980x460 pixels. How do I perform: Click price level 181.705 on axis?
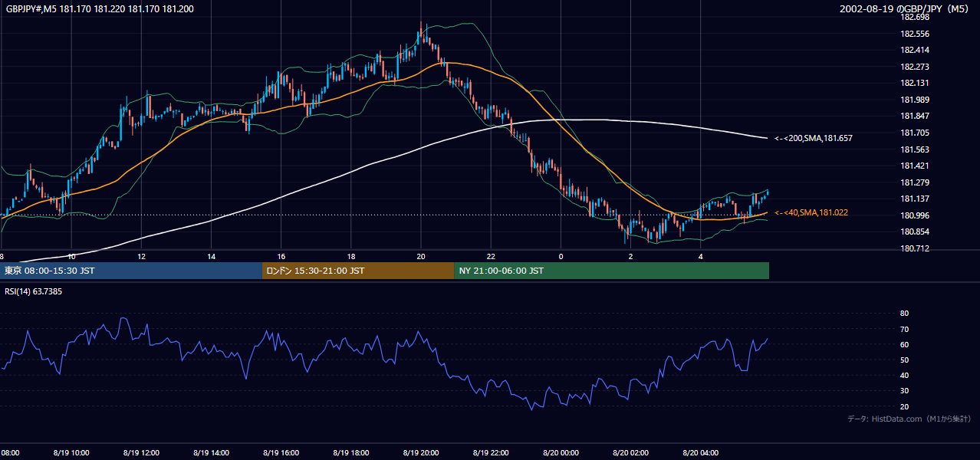[915, 133]
